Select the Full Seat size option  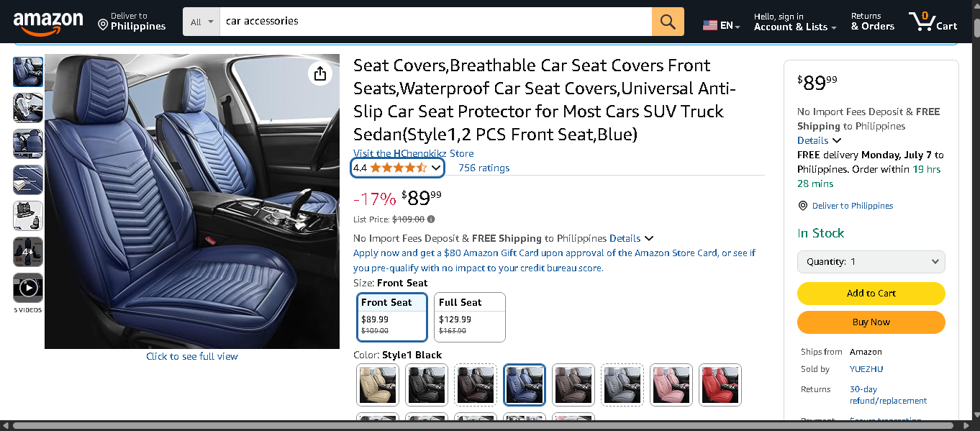pyautogui.click(x=469, y=317)
